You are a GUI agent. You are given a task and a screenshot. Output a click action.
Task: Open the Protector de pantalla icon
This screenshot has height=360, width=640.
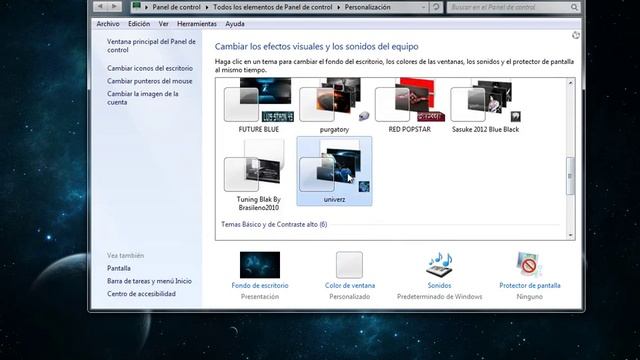(529, 265)
